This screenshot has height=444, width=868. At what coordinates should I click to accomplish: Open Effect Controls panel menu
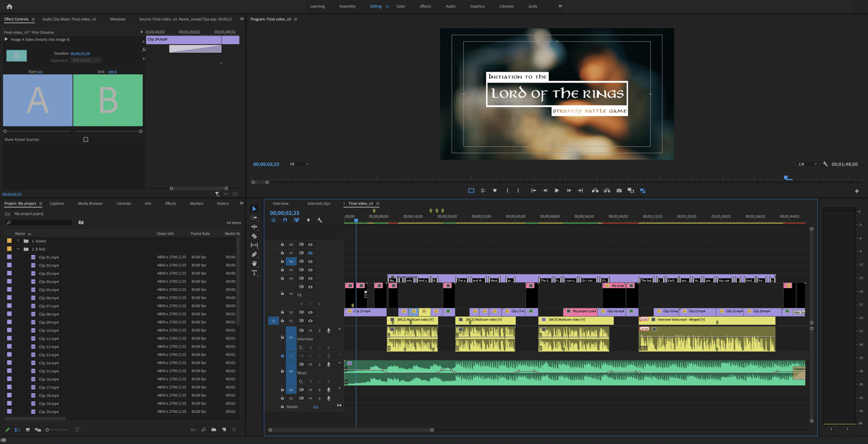click(x=33, y=19)
